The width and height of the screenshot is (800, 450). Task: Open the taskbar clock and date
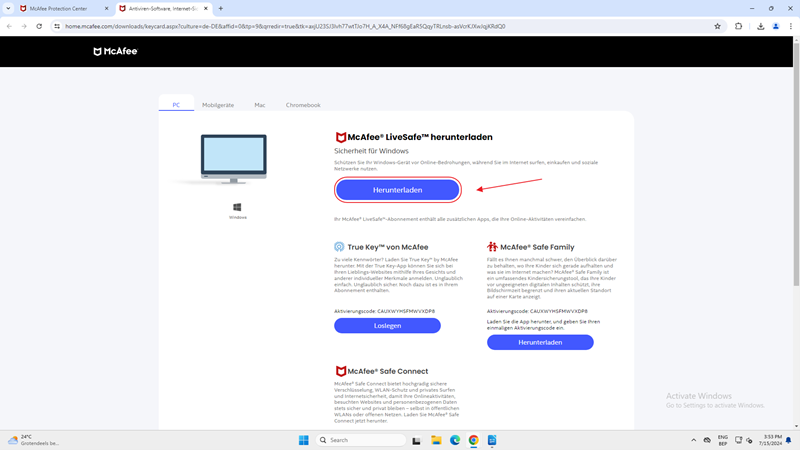769,440
